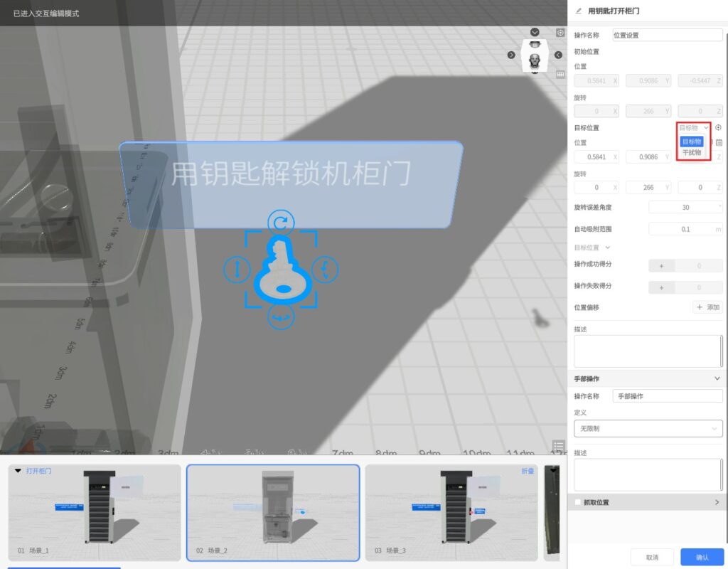Click the vertical move handle left of key
This screenshot has width=728, height=569.
(235, 270)
